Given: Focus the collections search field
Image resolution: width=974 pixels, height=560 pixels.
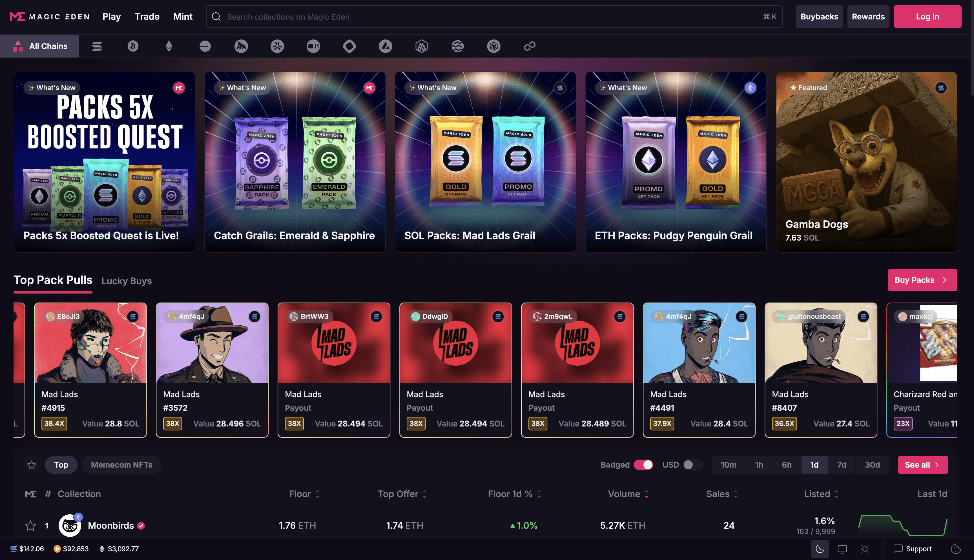Looking at the screenshot, I should [494, 17].
